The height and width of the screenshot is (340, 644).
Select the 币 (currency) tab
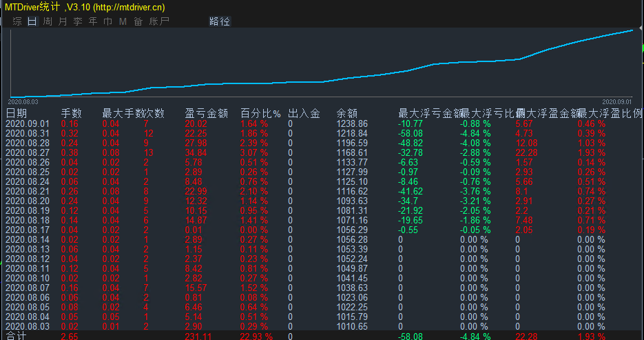tap(107, 21)
